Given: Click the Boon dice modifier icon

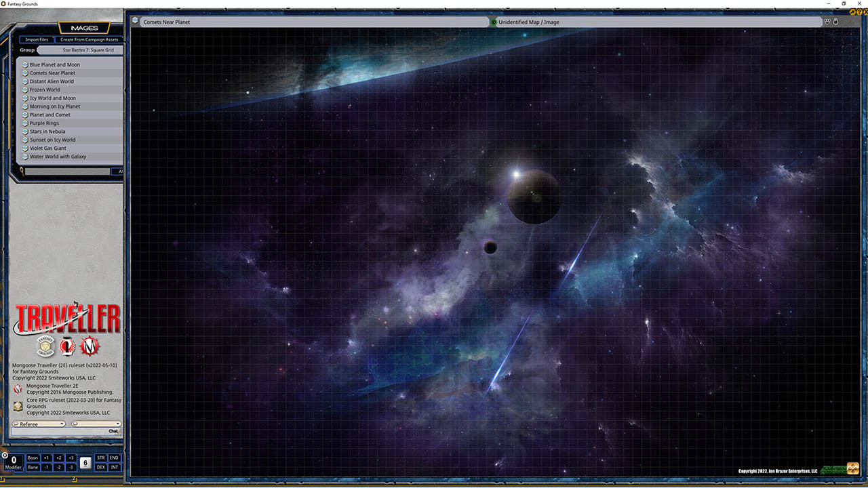Looking at the screenshot, I should click(33, 457).
